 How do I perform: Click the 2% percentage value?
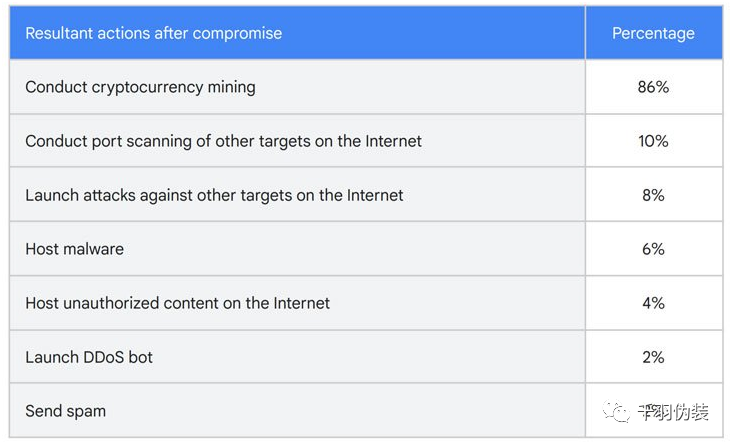653,357
